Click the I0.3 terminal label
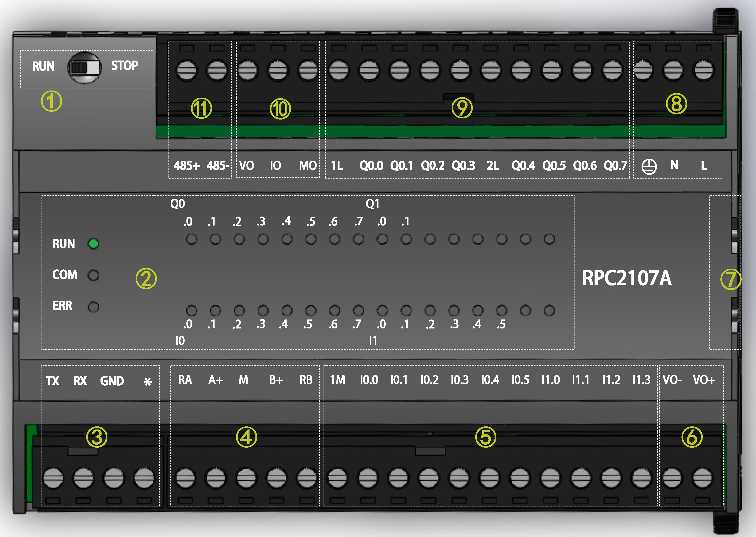 (x=460, y=380)
